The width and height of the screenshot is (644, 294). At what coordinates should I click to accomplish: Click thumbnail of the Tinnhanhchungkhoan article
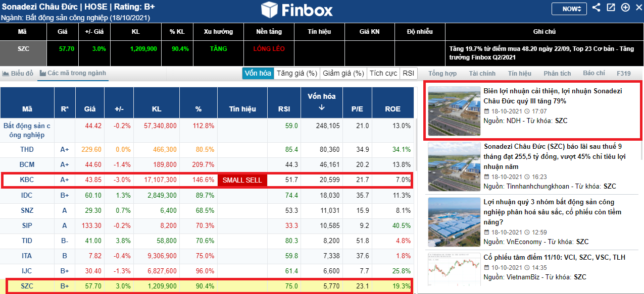pos(454,167)
